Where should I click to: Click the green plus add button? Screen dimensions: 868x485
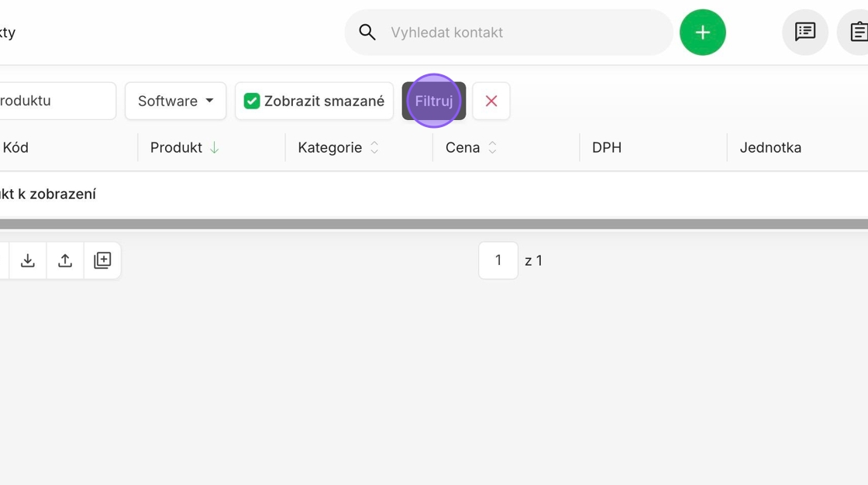tap(702, 32)
